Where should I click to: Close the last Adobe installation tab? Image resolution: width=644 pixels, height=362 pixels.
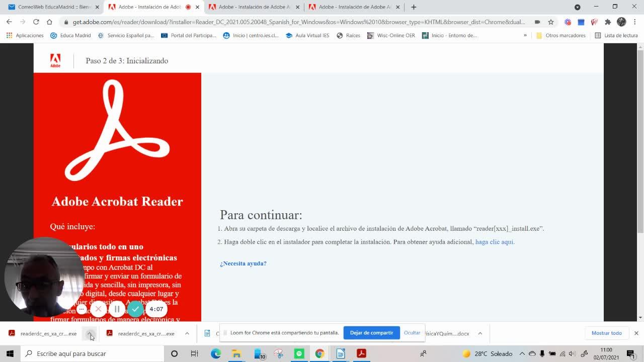(398, 7)
